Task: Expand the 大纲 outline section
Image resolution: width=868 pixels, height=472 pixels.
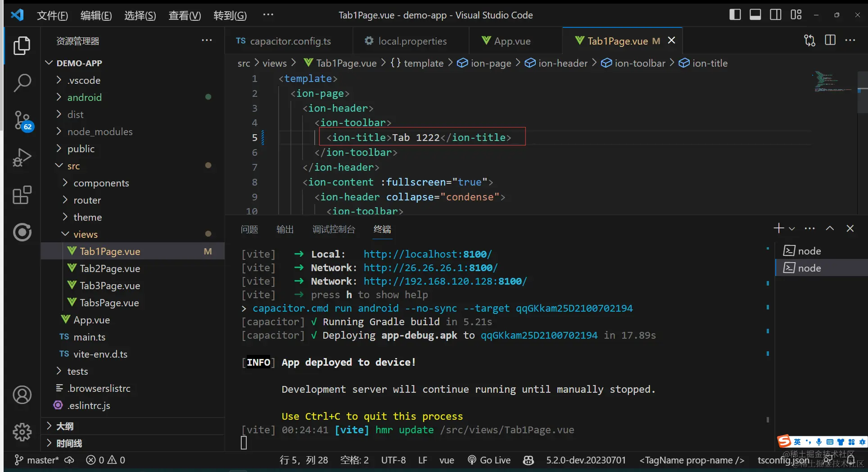Action: [133, 426]
